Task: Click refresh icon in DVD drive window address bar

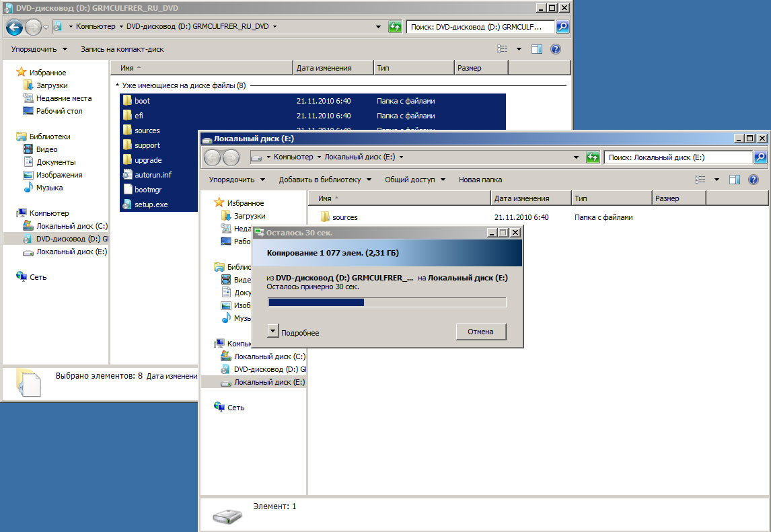Action: pyautogui.click(x=396, y=26)
